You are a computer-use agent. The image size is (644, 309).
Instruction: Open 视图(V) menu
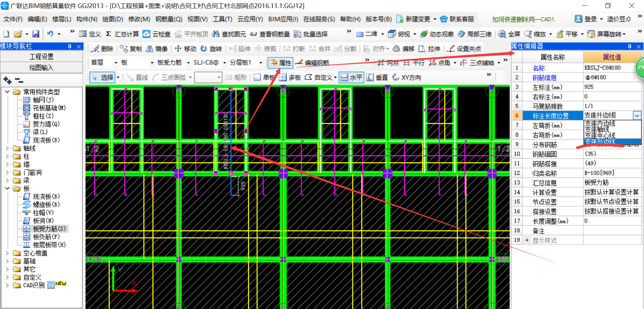(198, 19)
